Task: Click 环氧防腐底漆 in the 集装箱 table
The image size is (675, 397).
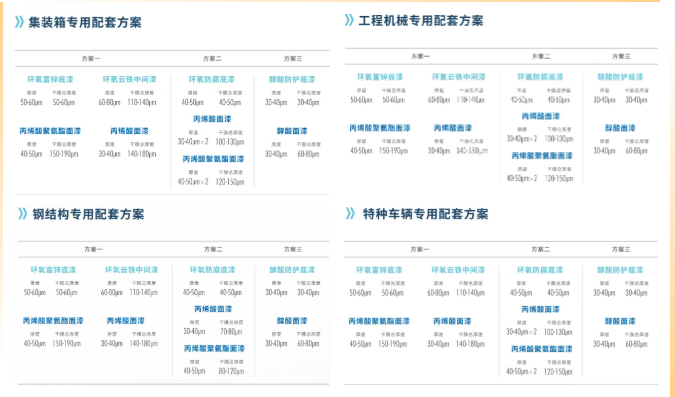Action: point(211,79)
